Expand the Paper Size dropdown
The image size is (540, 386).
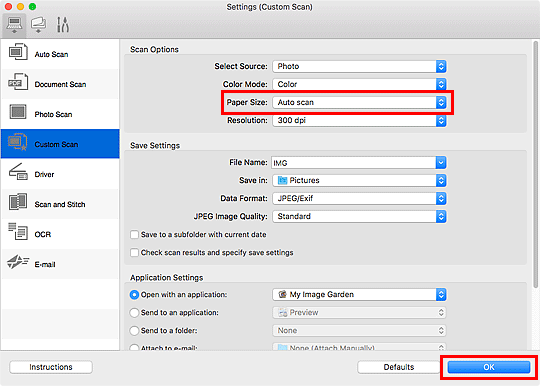[359, 102]
